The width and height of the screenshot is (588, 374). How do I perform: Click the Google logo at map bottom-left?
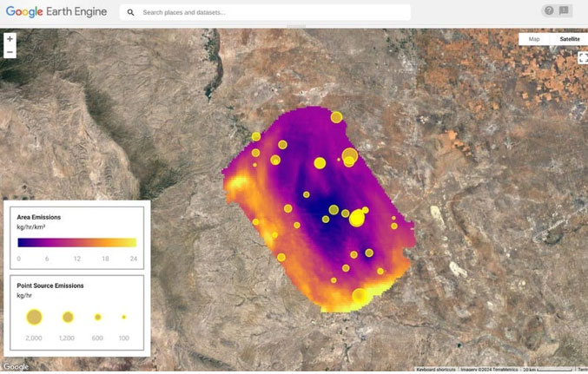pos(16,367)
